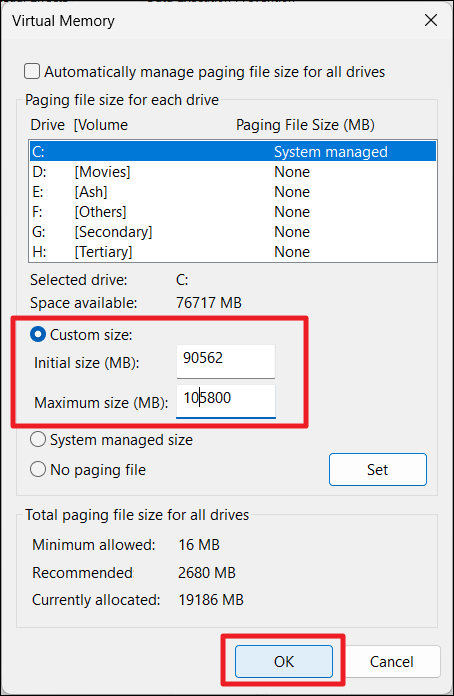Focus the Maximum size input field
454x696 pixels.
click(x=226, y=401)
